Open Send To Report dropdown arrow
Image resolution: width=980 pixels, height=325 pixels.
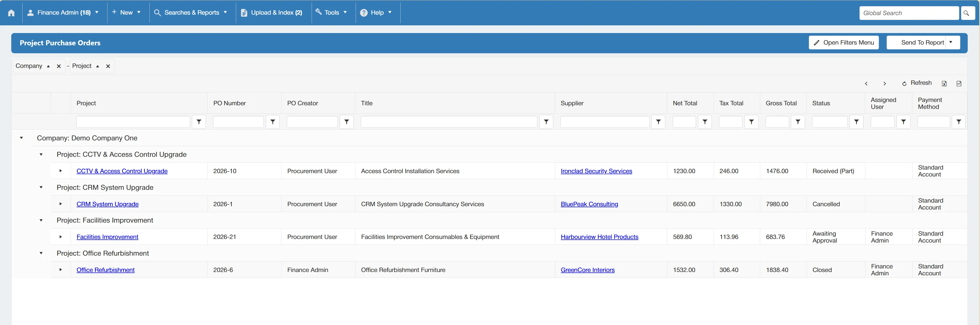tap(951, 42)
